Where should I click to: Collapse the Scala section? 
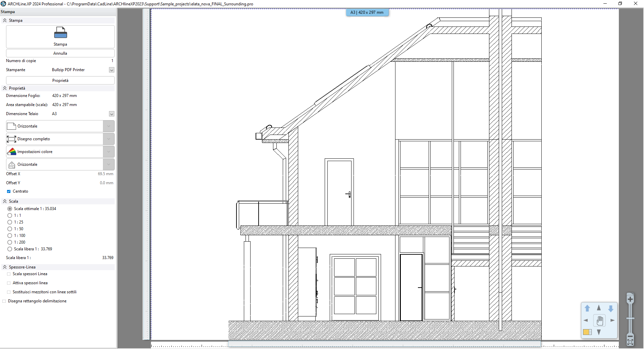pyautogui.click(x=5, y=201)
